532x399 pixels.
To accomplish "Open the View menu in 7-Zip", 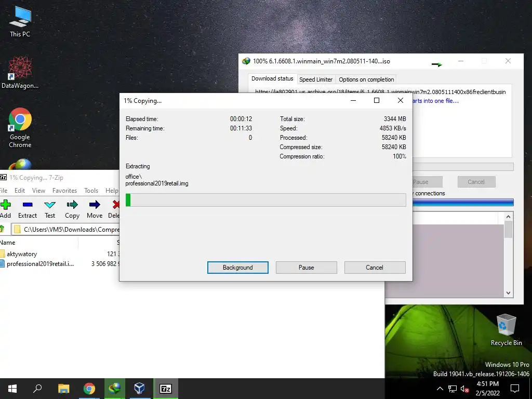I will click(x=38, y=190).
